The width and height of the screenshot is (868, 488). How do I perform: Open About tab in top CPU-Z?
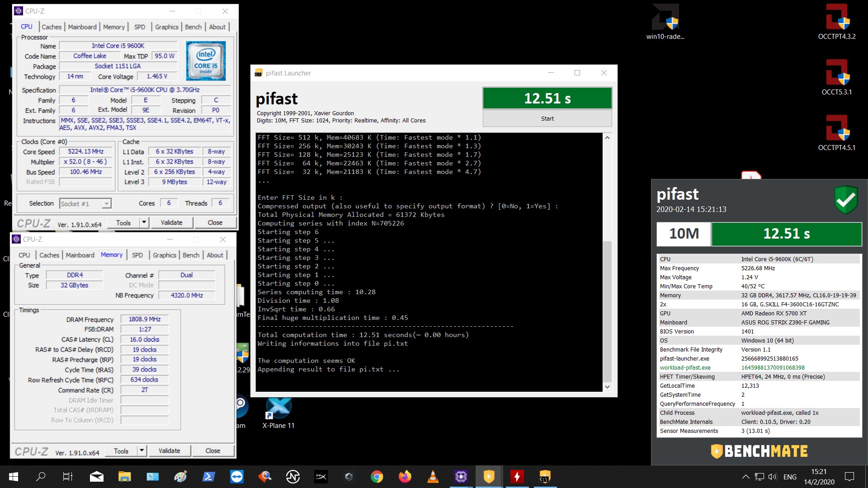pos(217,27)
